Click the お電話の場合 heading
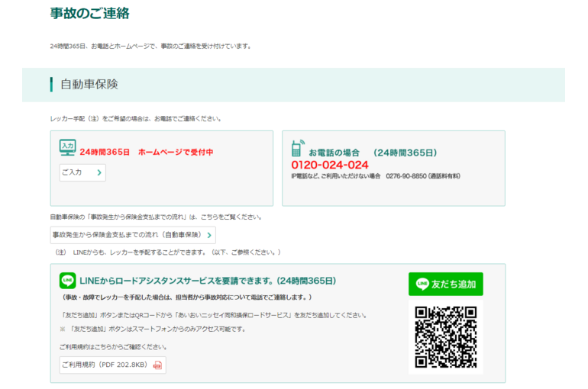588x389 pixels. [x=333, y=153]
